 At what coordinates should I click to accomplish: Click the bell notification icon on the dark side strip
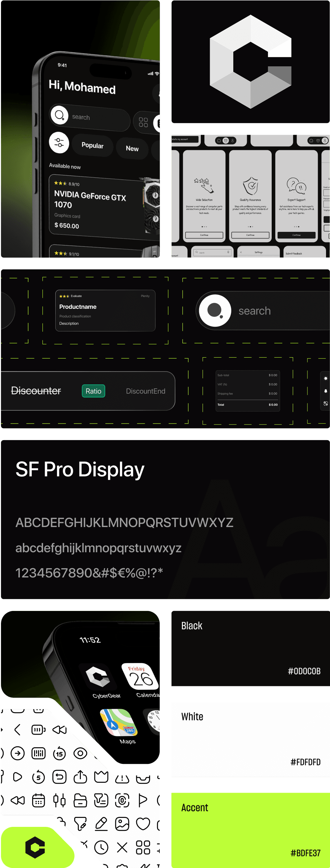325,391
